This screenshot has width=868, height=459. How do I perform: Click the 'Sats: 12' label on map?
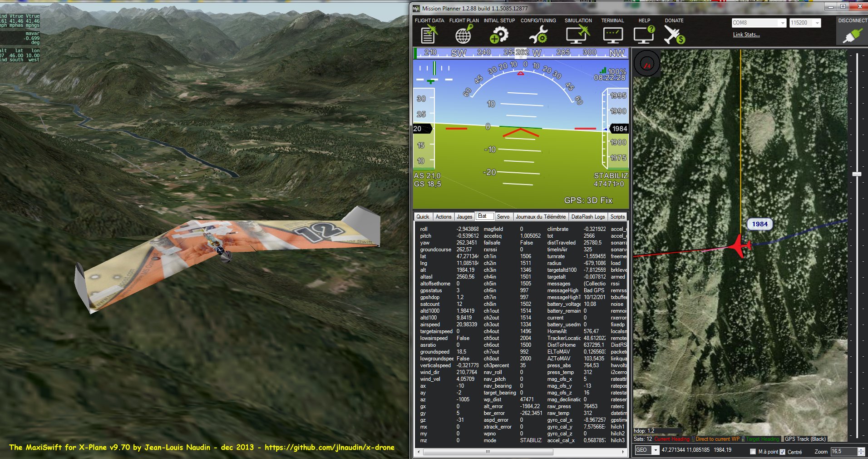click(642, 439)
